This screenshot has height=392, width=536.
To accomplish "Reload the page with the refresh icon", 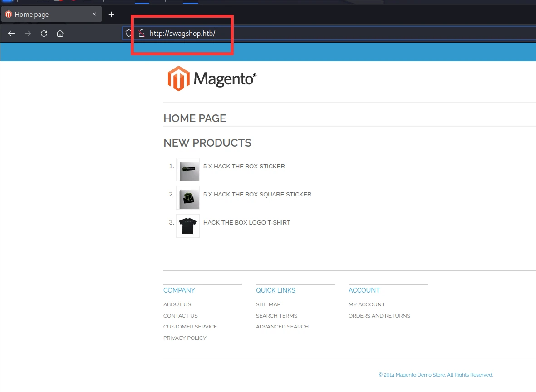I will click(x=44, y=34).
